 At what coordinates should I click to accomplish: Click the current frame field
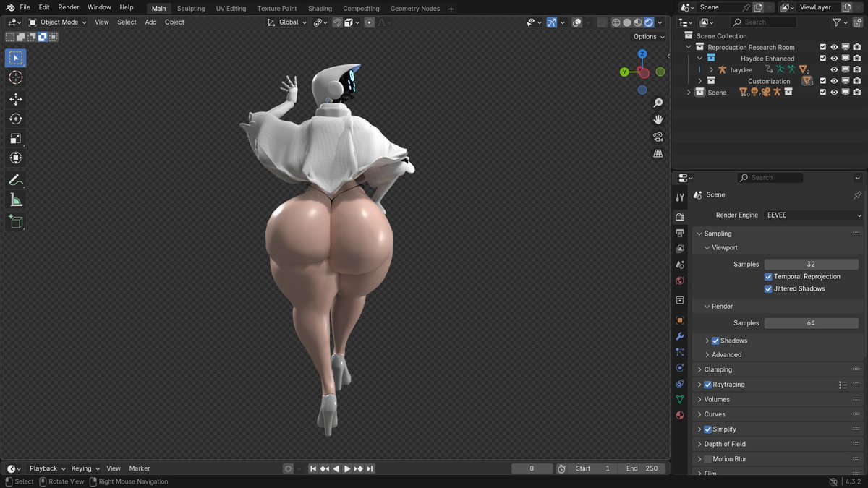pyautogui.click(x=532, y=468)
